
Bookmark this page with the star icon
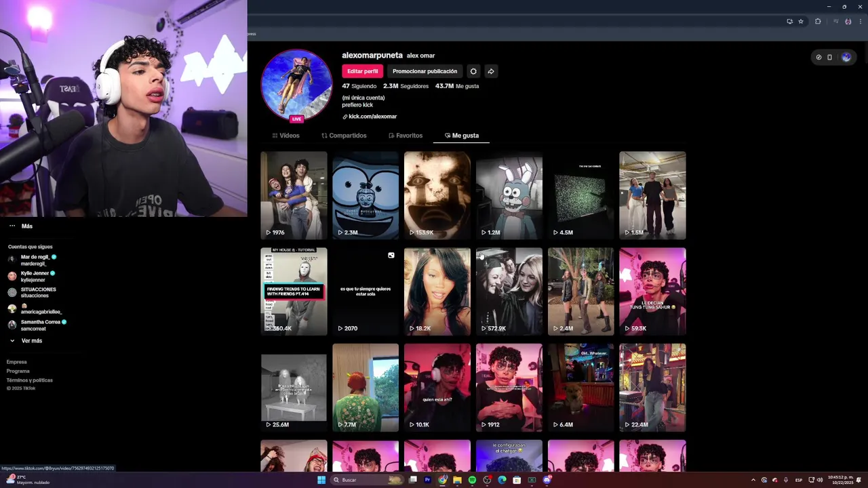tap(801, 22)
